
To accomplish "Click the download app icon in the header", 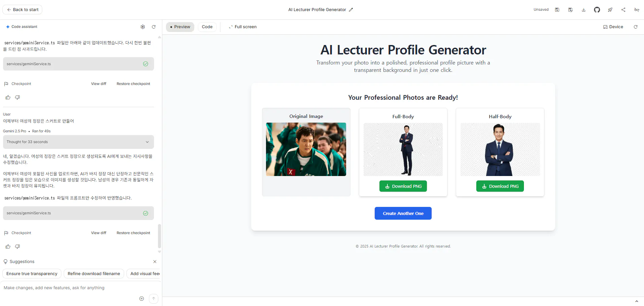I will pyautogui.click(x=584, y=10).
